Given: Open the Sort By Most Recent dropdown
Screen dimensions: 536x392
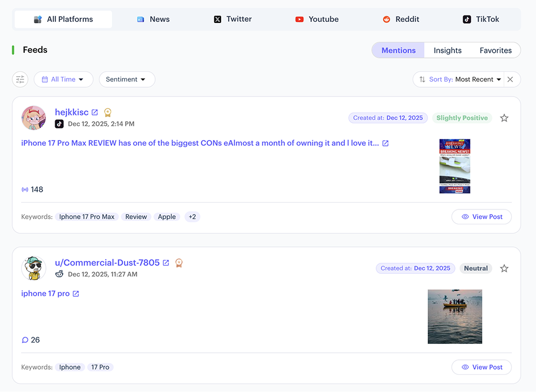Looking at the screenshot, I should 462,79.
